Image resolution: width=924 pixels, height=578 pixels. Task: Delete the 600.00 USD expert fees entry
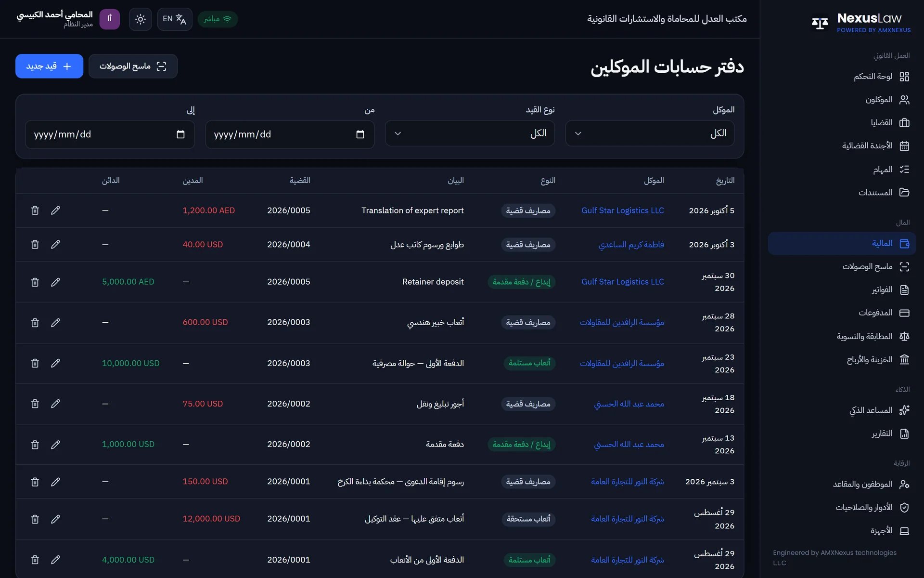(x=35, y=323)
